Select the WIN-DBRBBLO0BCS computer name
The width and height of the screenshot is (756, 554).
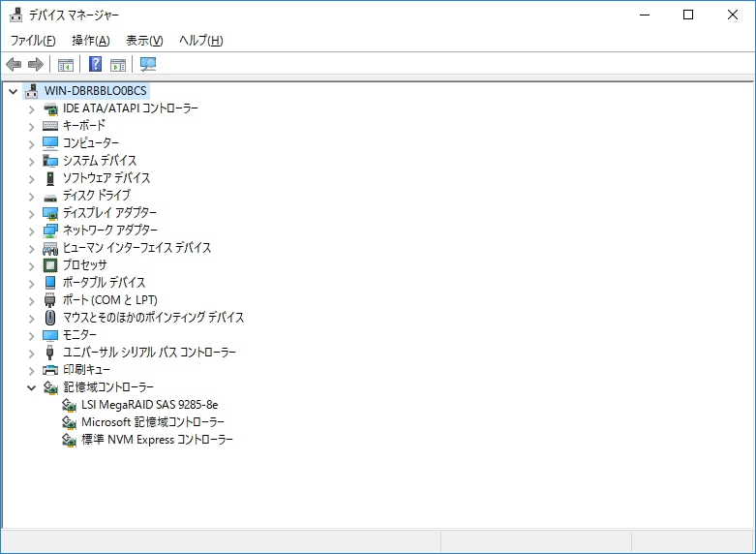click(96, 91)
